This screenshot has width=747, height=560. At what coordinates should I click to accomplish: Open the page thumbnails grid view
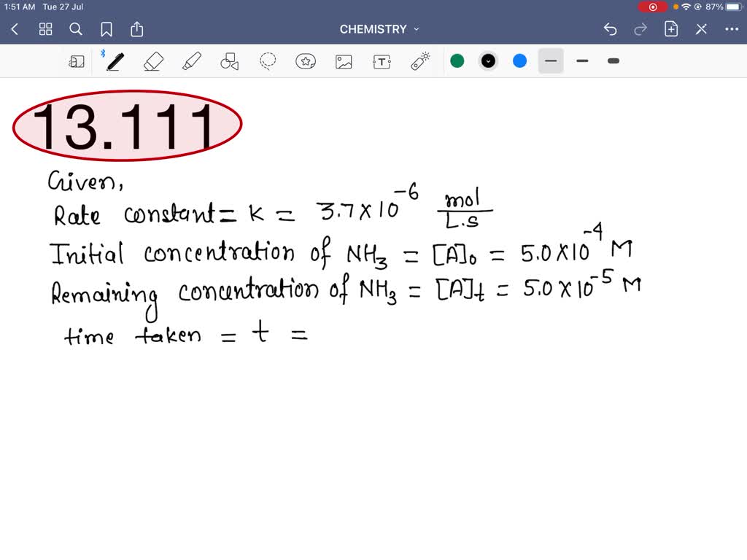pos(45,29)
